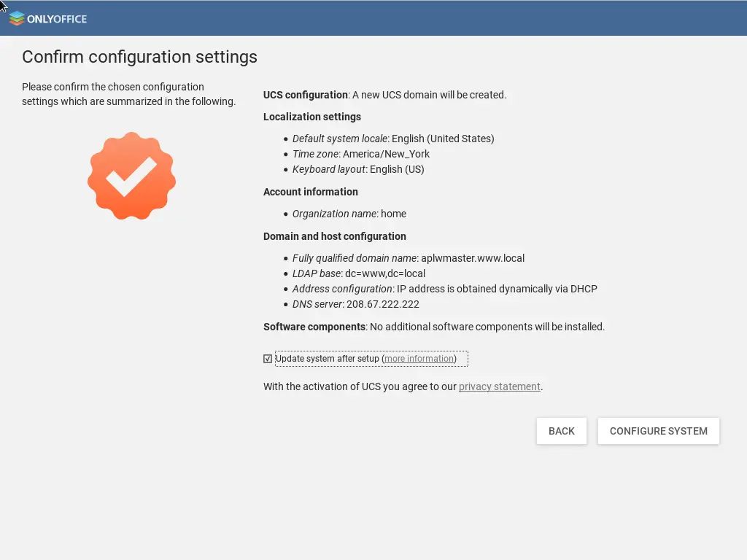
Task: Click the Confirm configuration settings heading
Action: pos(139,57)
